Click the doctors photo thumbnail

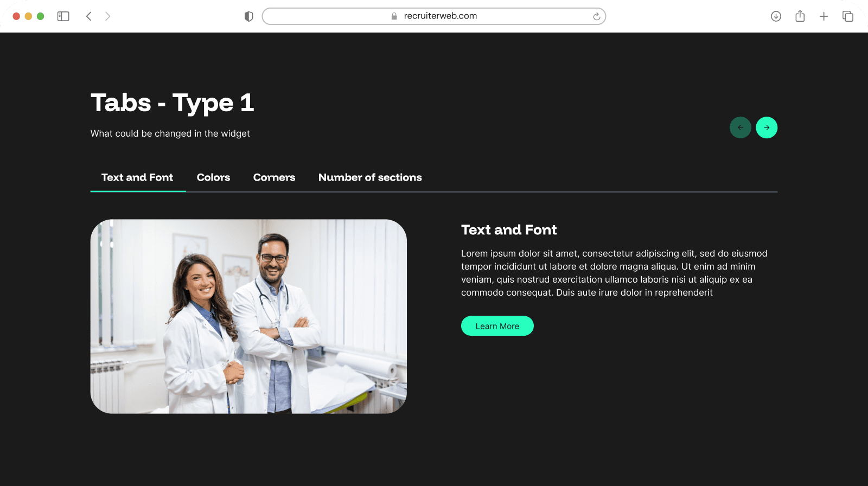click(x=248, y=316)
